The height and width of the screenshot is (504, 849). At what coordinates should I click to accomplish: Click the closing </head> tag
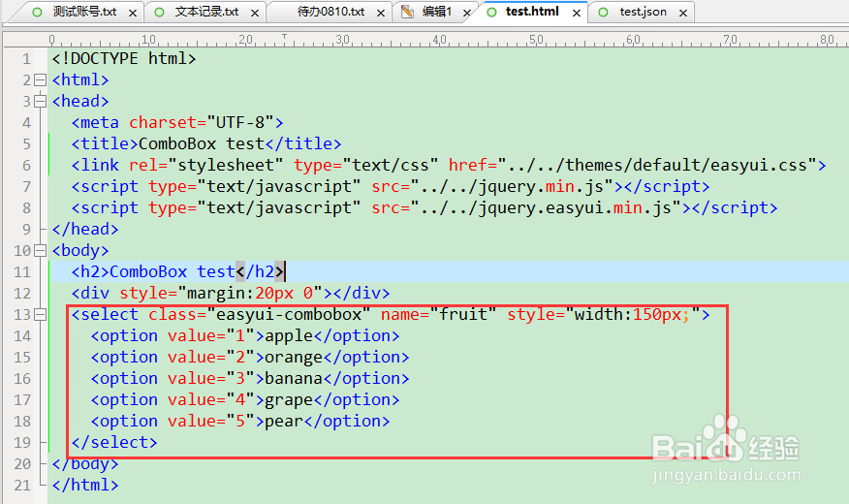pos(85,229)
